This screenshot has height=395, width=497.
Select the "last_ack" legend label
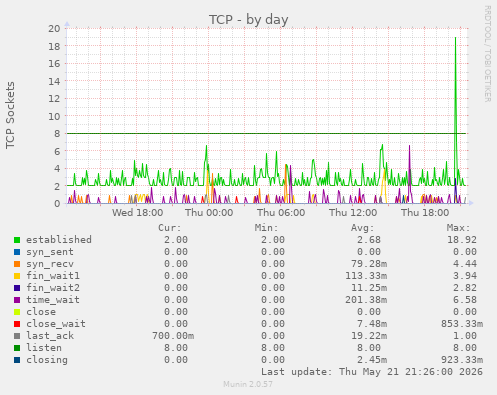[x=50, y=336]
